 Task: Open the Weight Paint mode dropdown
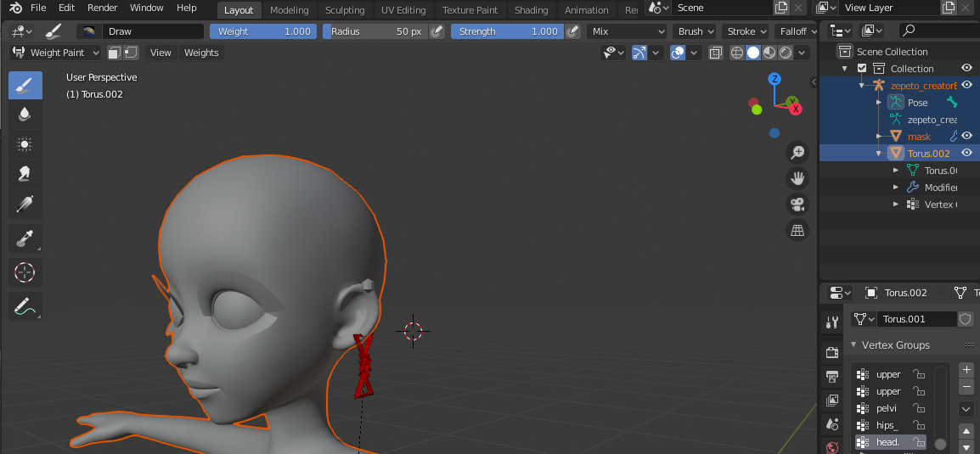point(56,53)
